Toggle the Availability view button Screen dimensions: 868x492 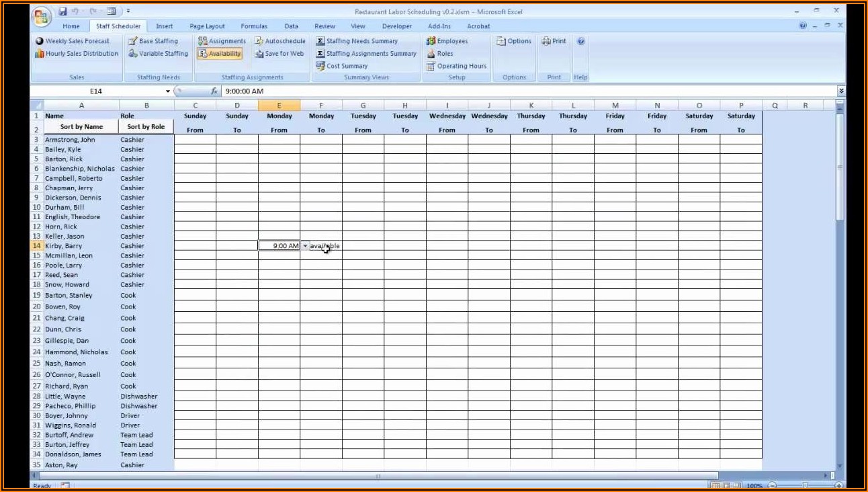point(220,54)
